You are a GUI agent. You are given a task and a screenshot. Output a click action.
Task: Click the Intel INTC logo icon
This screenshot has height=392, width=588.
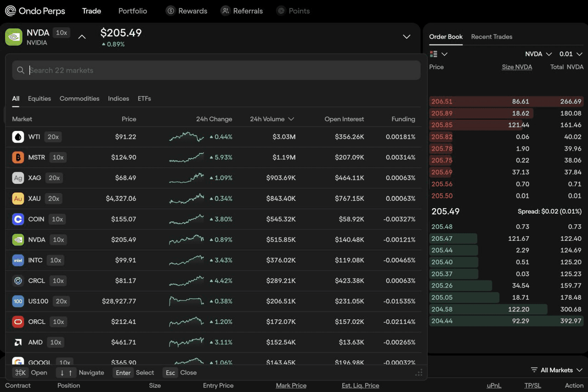click(18, 260)
